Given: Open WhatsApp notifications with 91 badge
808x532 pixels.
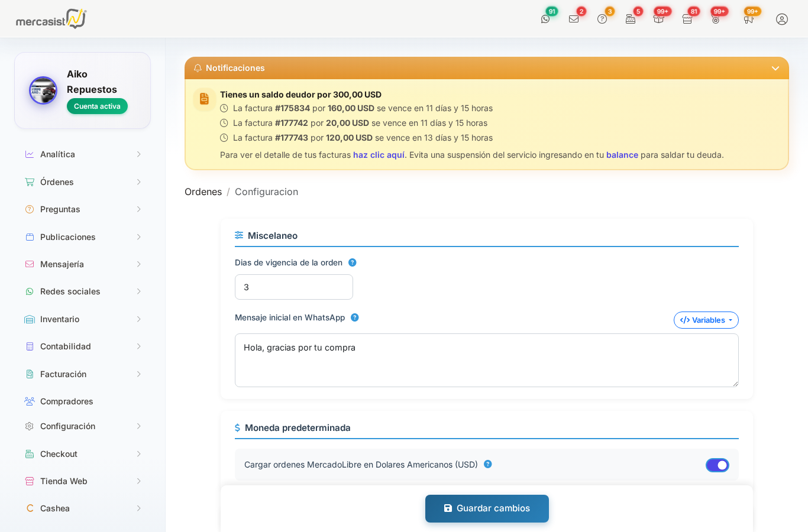Looking at the screenshot, I should pyautogui.click(x=545, y=18).
